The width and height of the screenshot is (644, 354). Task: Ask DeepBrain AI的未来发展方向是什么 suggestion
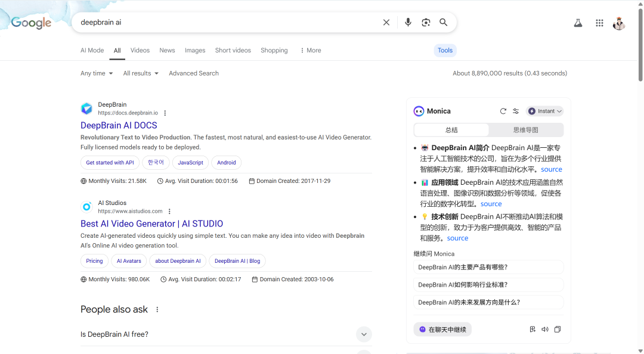488,302
